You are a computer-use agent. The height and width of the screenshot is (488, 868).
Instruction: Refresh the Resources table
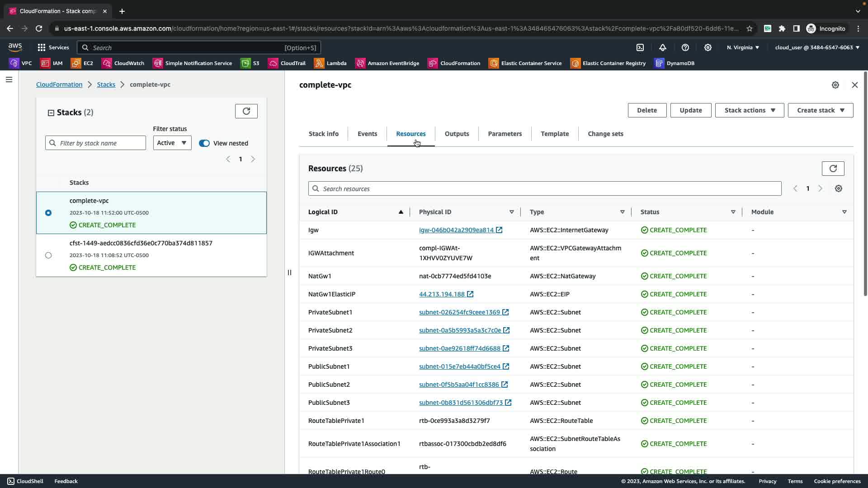(832, 169)
